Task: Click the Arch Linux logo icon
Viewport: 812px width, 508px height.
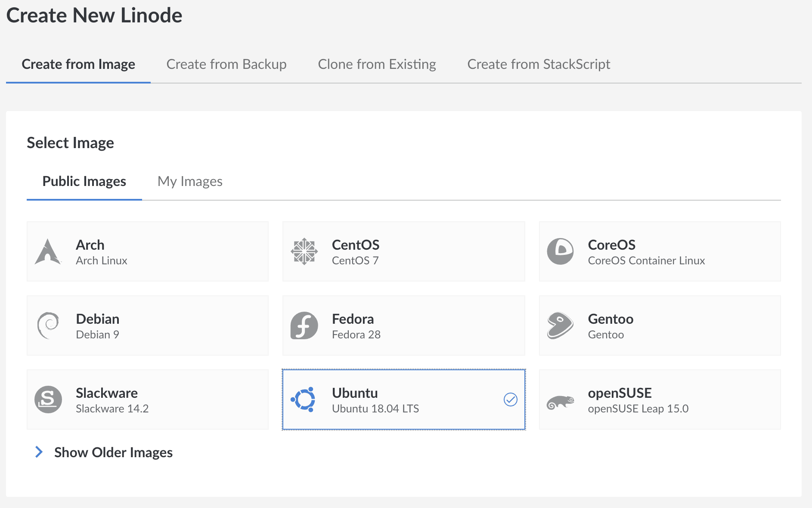Action: click(x=48, y=252)
